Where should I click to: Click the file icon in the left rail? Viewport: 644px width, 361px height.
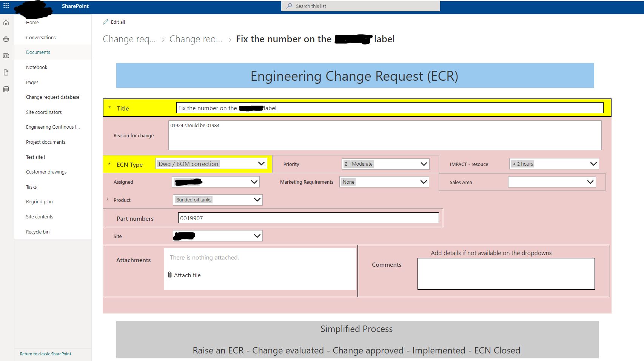(6, 72)
